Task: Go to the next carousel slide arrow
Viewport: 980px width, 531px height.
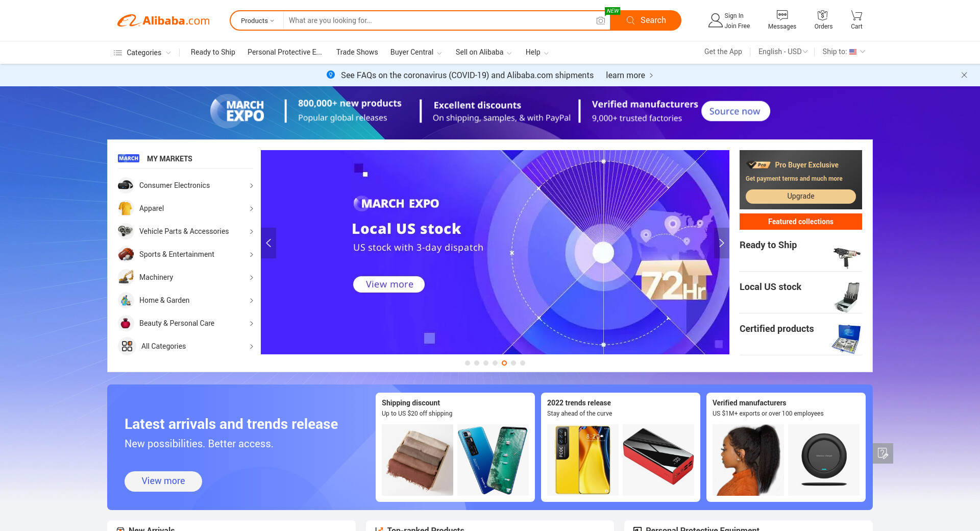Action: 722,243
